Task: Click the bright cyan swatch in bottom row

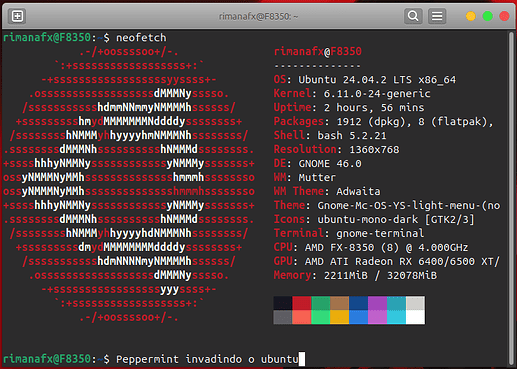Action: (396, 317)
